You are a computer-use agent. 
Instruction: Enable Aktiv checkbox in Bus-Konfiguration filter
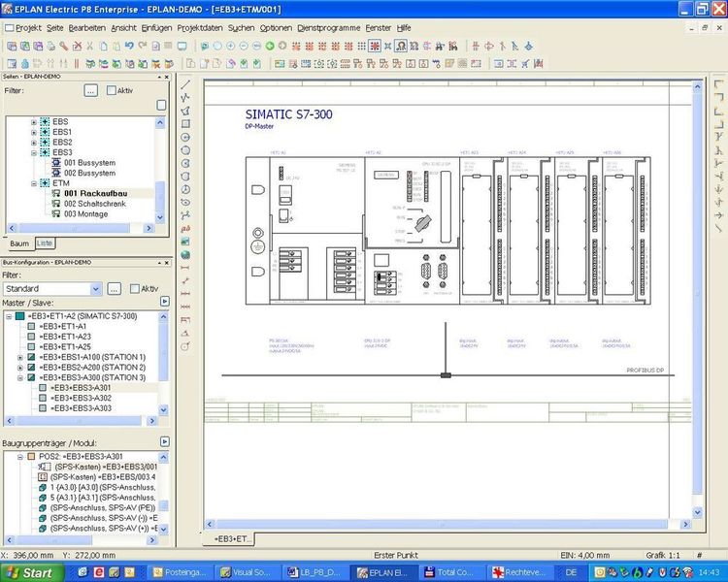pos(135,289)
